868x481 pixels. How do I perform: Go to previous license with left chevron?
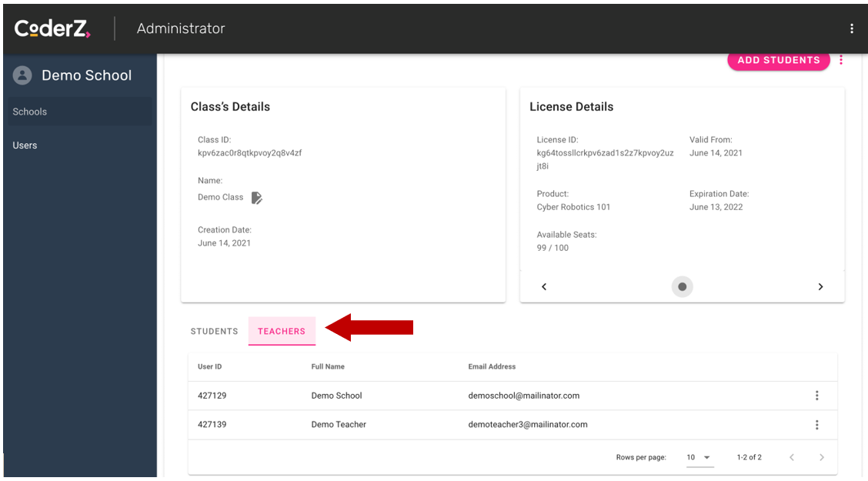pos(544,287)
